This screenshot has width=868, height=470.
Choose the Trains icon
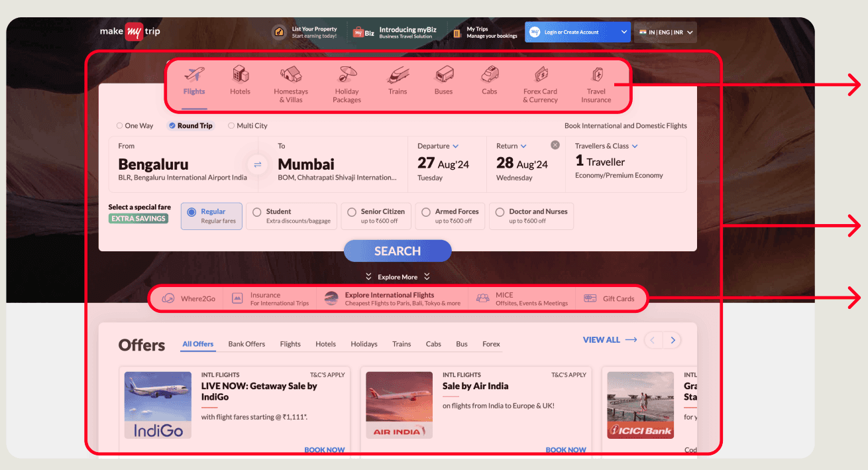[398, 74]
